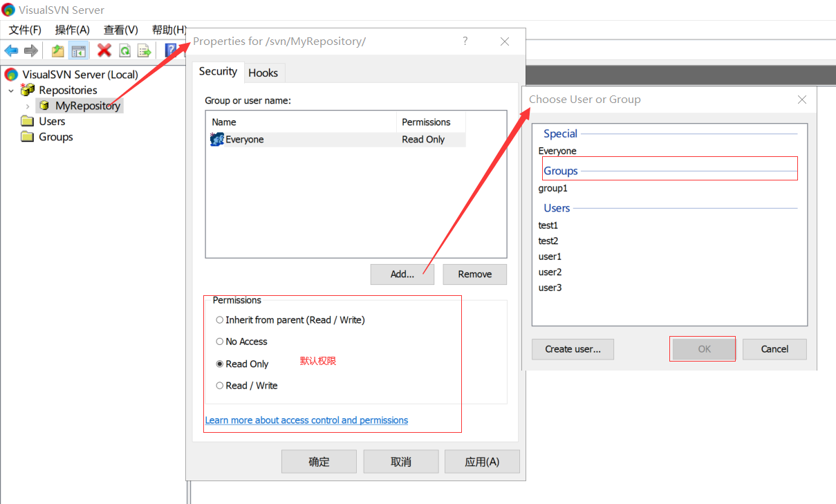Click the Remove button

[x=475, y=274]
